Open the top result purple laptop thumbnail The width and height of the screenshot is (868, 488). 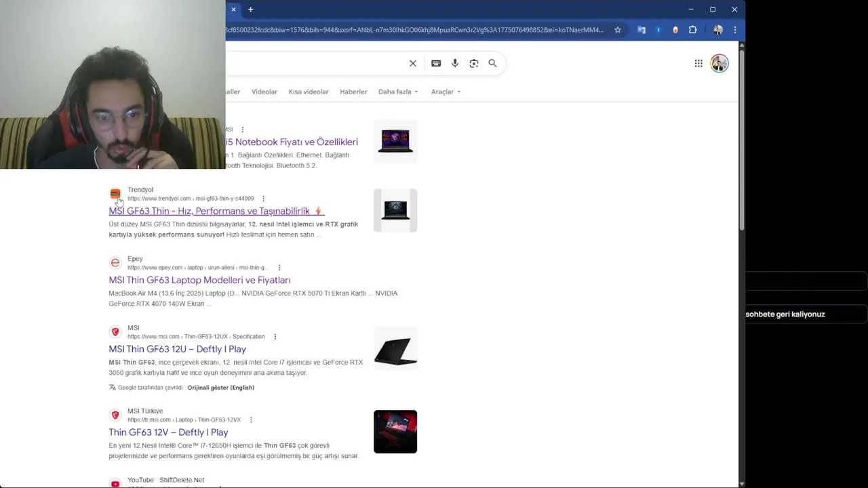pos(395,141)
